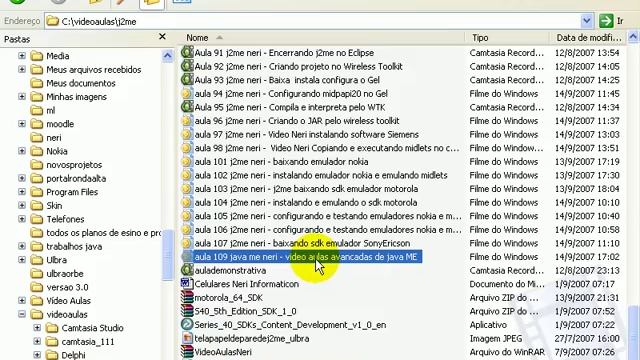This screenshot has height=360, width=640.
Task: Click the file list scrollbar up arrow
Action: 633,37
